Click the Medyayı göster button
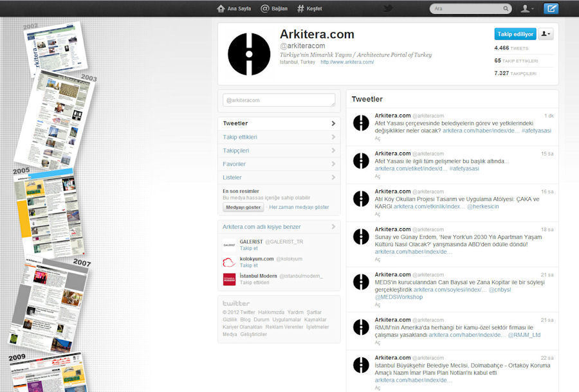Viewport: 579px width, 392px height. (x=243, y=208)
